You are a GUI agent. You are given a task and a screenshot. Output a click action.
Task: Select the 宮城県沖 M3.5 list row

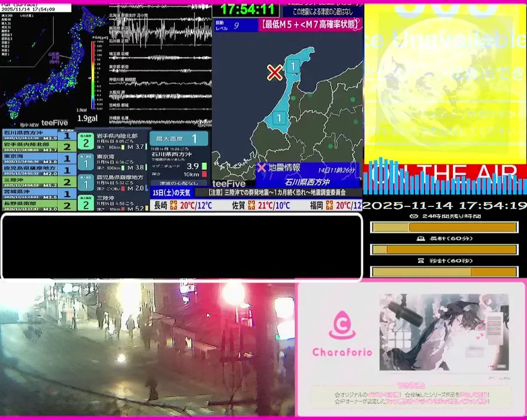tap(39, 194)
